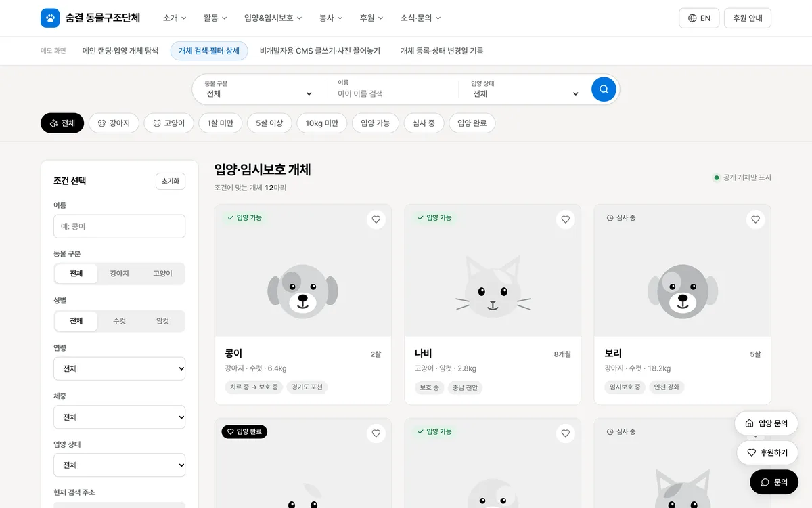Select 고양이 filter chip

pyautogui.click(x=168, y=123)
